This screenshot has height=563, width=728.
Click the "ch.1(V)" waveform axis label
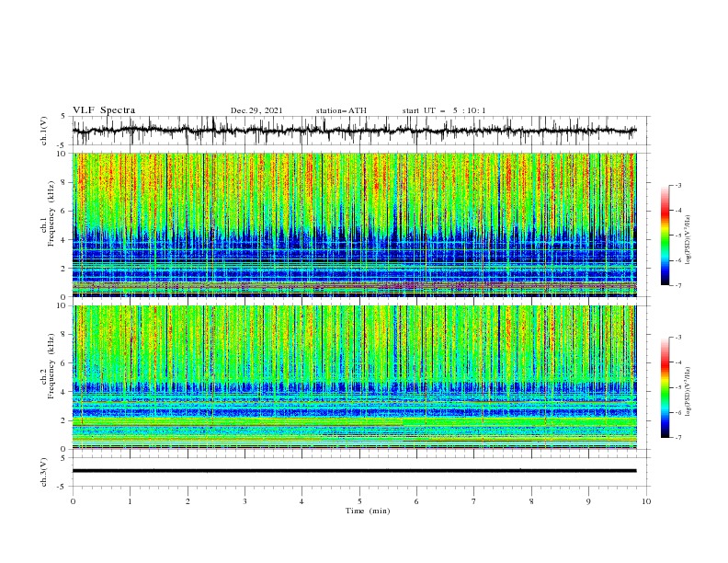44,131
